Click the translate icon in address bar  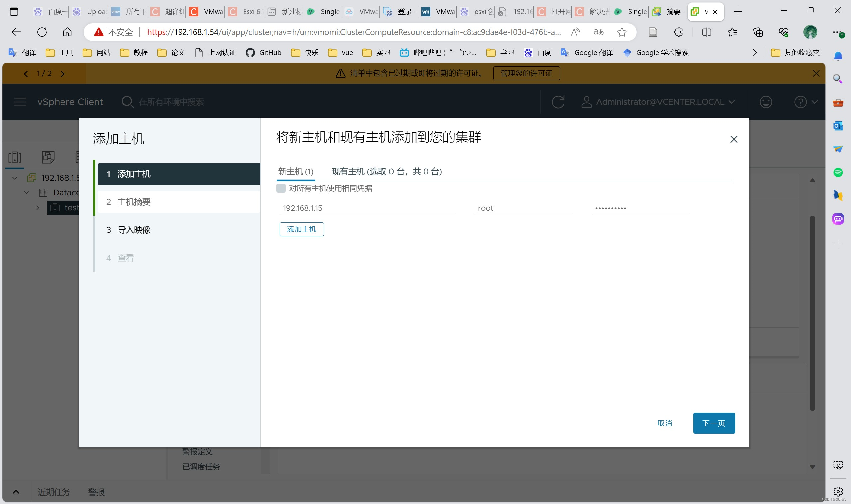point(598,32)
